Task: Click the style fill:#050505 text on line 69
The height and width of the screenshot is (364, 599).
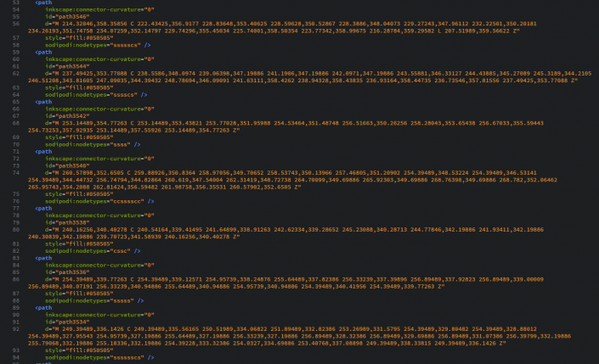Action: [x=79, y=137]
